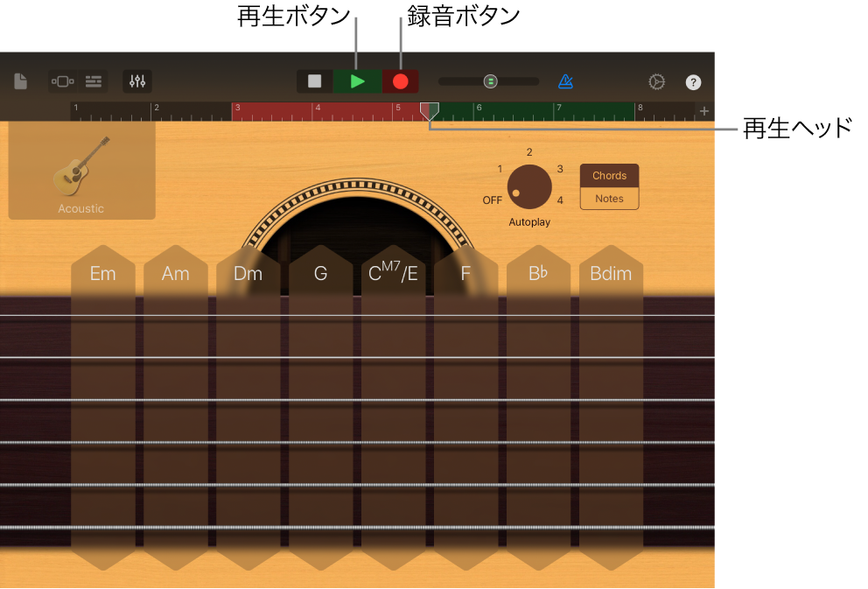Screen dimensions: 868x589
Task: Turn the Autoplay knob
Action: (529, 186)
